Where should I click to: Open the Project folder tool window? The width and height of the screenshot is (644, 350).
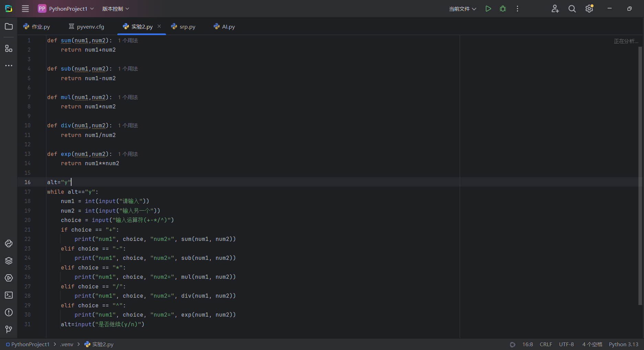tap(9, 26)
